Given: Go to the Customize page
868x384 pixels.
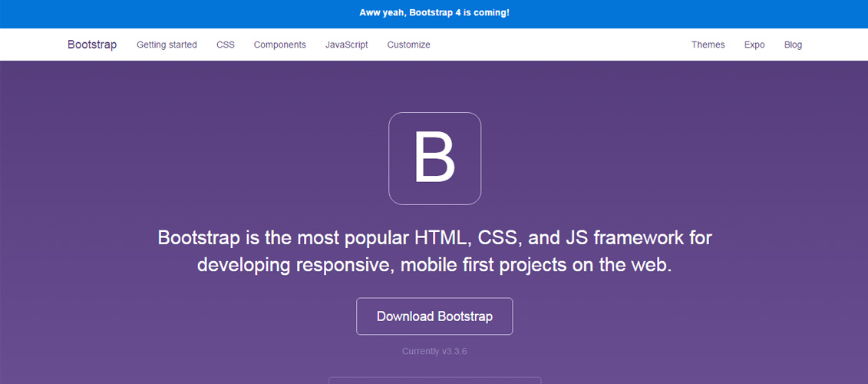Looking at the screenshot, I should pos(408,45).
